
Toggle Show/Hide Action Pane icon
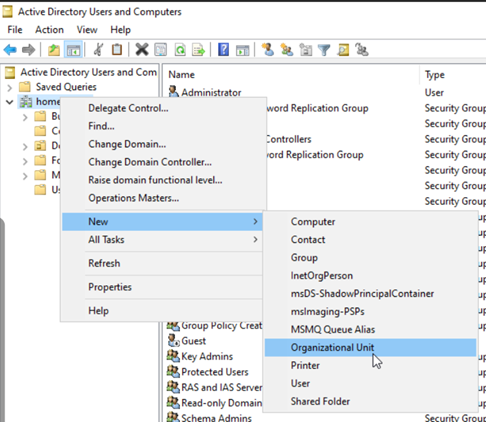coord(242,50)
